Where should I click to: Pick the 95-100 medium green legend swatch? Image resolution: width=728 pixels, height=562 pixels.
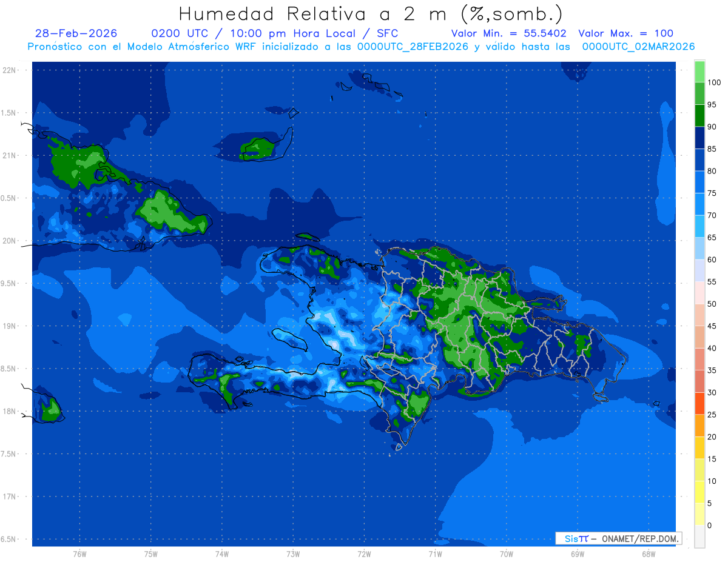pos(699,93)
